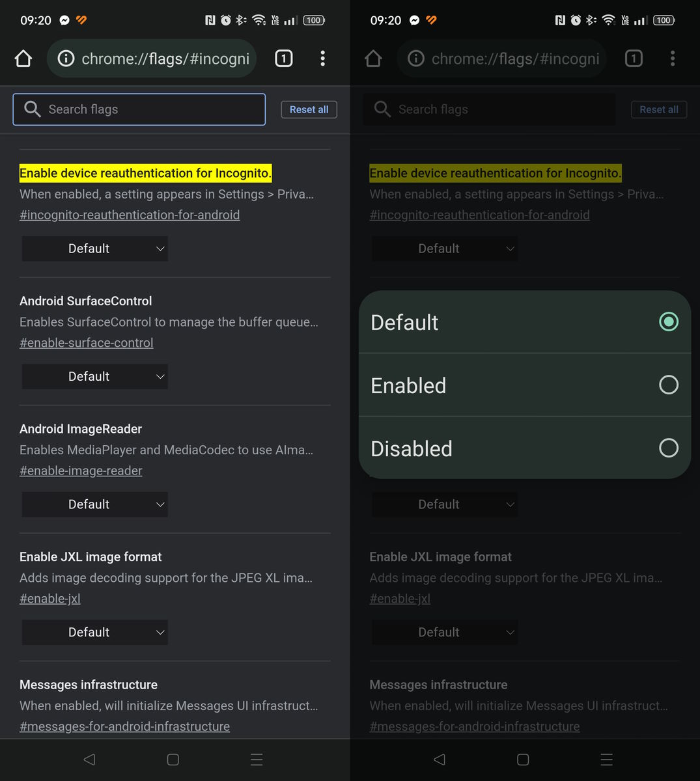The height and width of the screenshot is (781, 700).
Task: Tap left #incognito-reauthentication-for-android link
Action: [x=130, y=215]
